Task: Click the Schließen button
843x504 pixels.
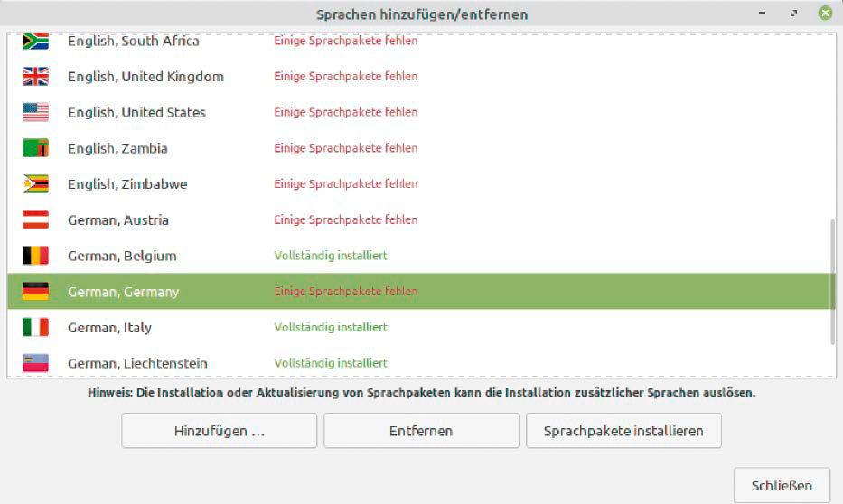Action: click(x=782, y=485)
